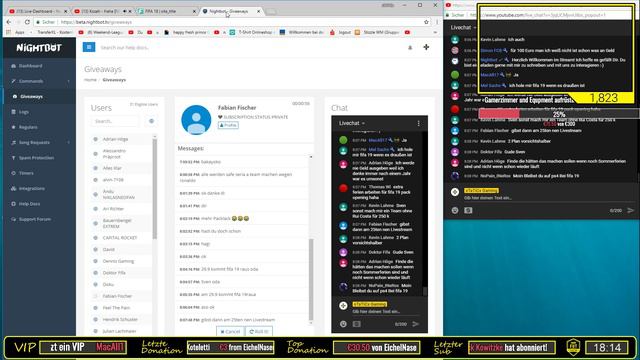Switch to the Live Dashboard browser tab
The width and height of the screenshot is (640, 360).
[x=38, y=11]
